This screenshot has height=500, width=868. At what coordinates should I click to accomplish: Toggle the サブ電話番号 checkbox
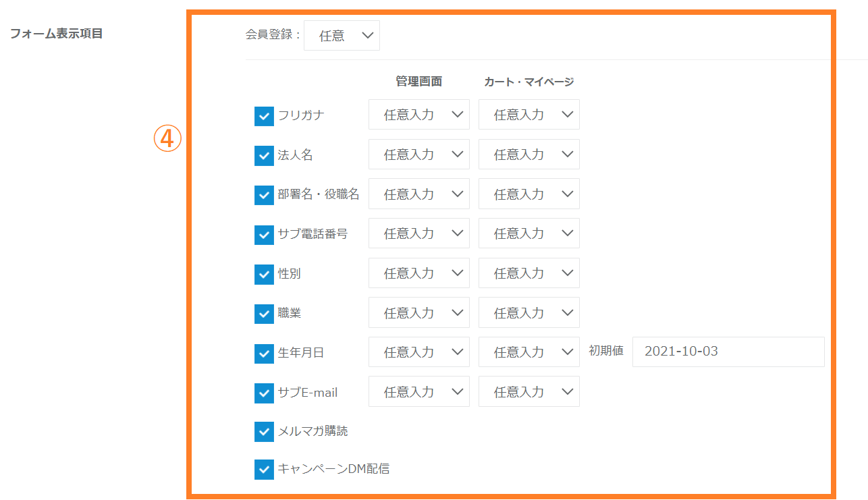coord(264,235)
